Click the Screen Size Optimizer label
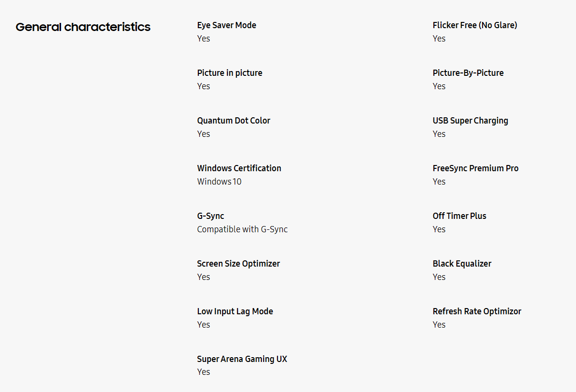The image size is (576, 392). 238,264
